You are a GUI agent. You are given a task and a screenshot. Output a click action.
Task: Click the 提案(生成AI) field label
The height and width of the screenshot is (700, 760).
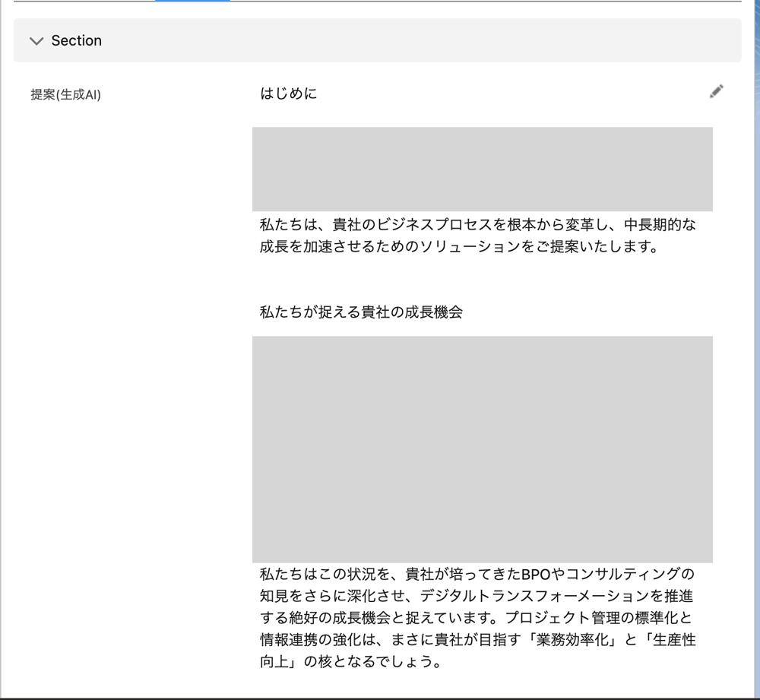[x=65, y=94]
